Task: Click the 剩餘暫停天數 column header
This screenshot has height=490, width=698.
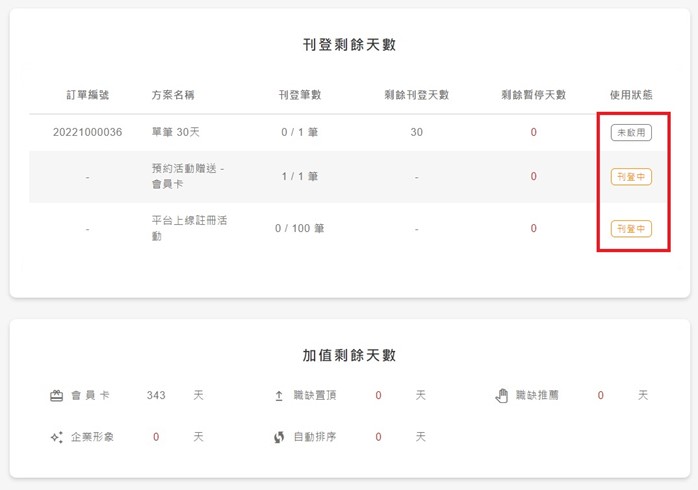Action: 533,95
